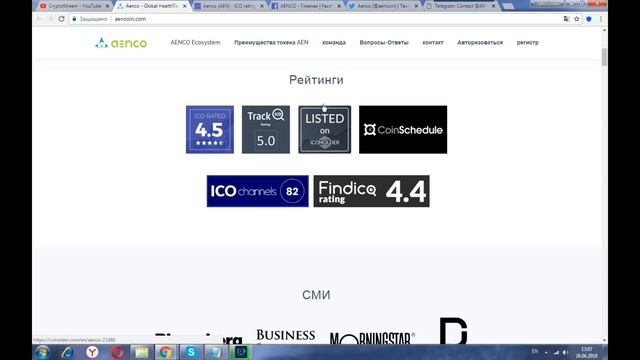Open the Chrome three-dot menu
This screenshot has width=640, height=360.
click(x=601, y=19)
